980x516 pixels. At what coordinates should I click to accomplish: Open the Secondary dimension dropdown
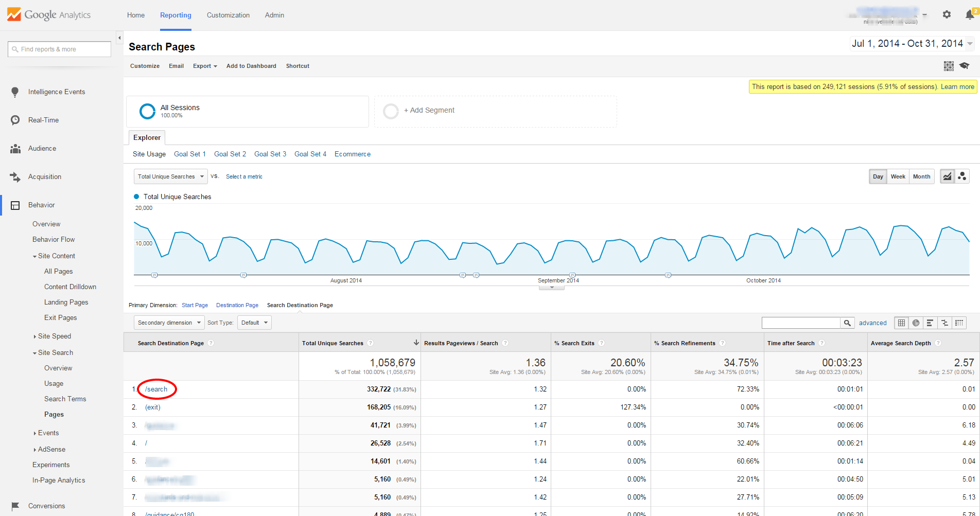169,323
